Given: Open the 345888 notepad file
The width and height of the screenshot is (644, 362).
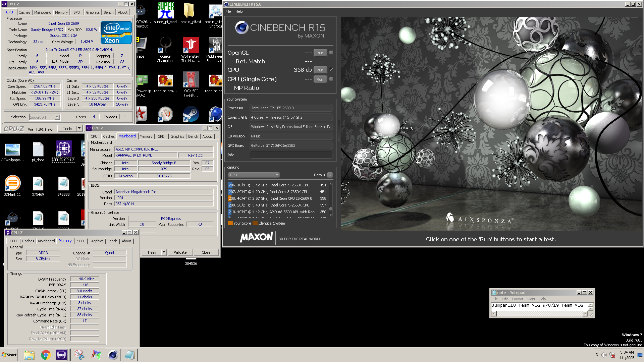Looking at the screenshot, I should click(63, 186).
